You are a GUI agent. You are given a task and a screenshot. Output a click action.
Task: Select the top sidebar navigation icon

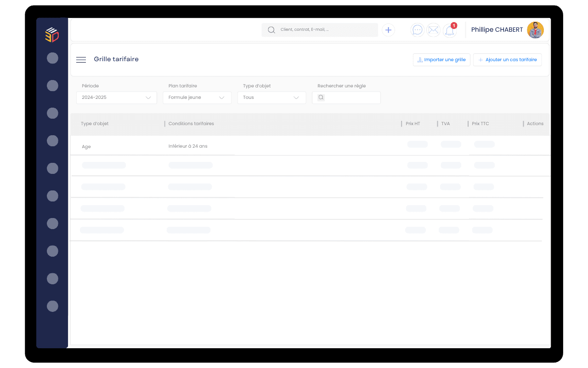pos(52,58)
